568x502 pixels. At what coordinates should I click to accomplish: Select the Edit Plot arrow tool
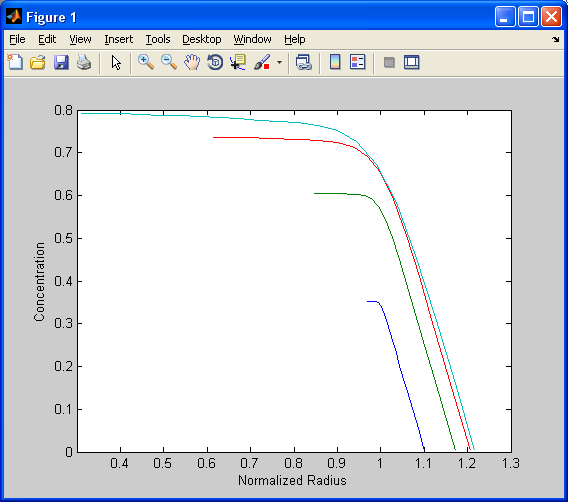[116, 63]
